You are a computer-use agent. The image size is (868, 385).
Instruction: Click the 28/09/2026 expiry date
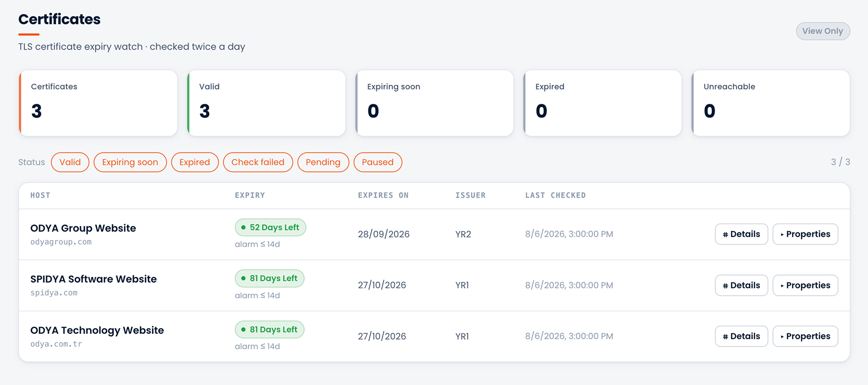384,234
